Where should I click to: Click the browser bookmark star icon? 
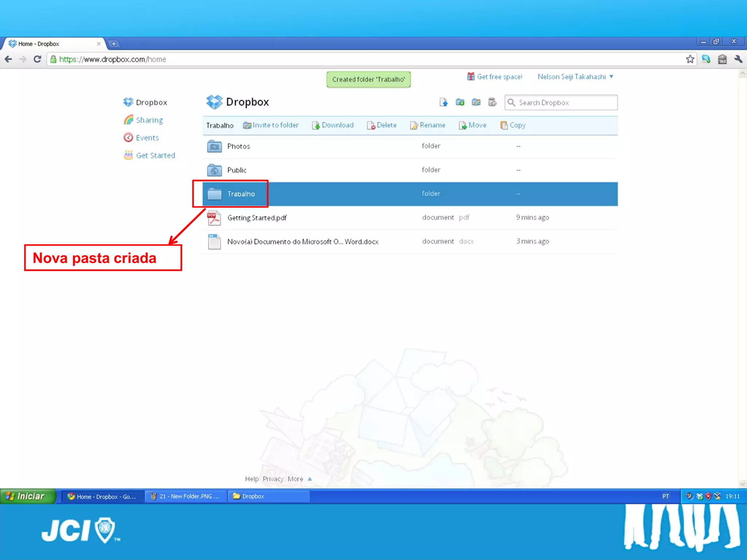pyautogui.click(x=690, y=59)
